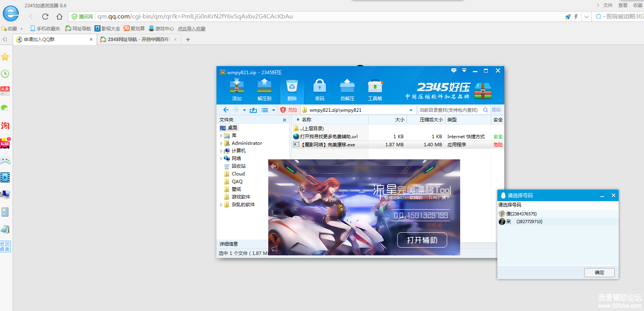
Task: Open the view mode dropdown arrow
Action: pyautogui.click(x=274, y=110)
